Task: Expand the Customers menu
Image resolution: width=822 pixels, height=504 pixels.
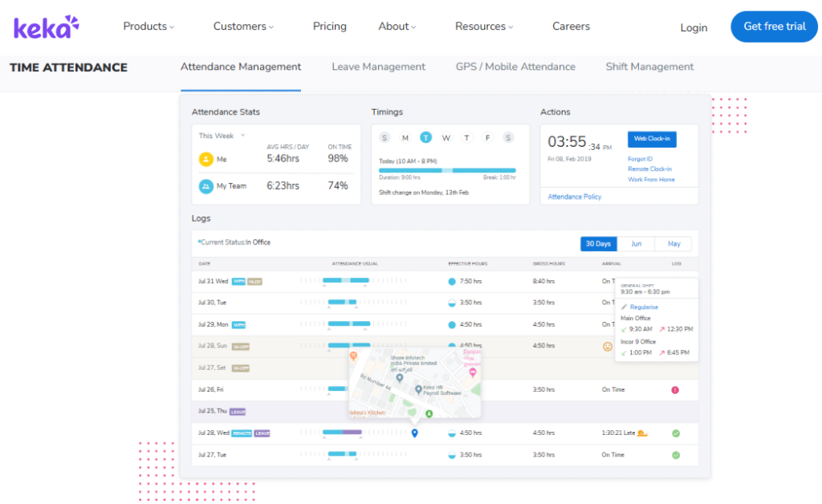Action: click(x=243, y=26)
